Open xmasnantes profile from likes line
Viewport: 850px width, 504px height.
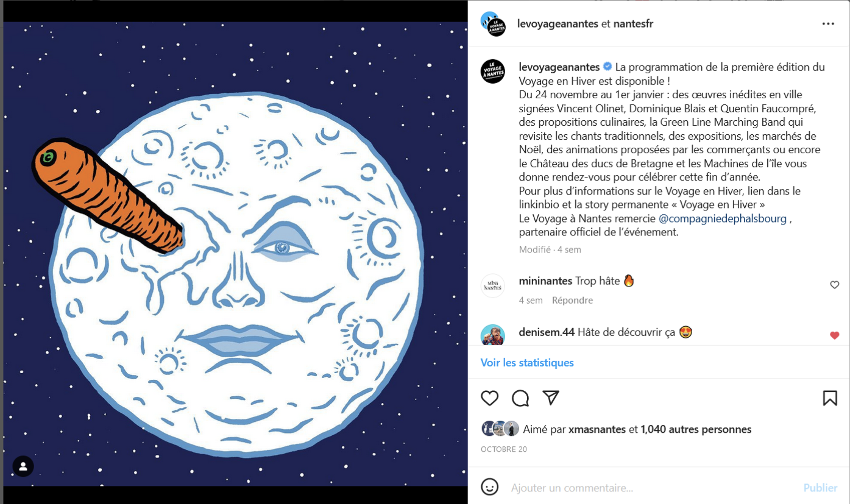[597, 429]
